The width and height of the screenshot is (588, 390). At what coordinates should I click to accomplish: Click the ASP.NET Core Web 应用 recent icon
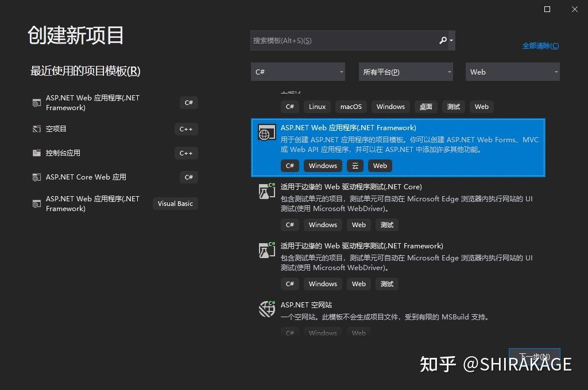tap(36, 177)
